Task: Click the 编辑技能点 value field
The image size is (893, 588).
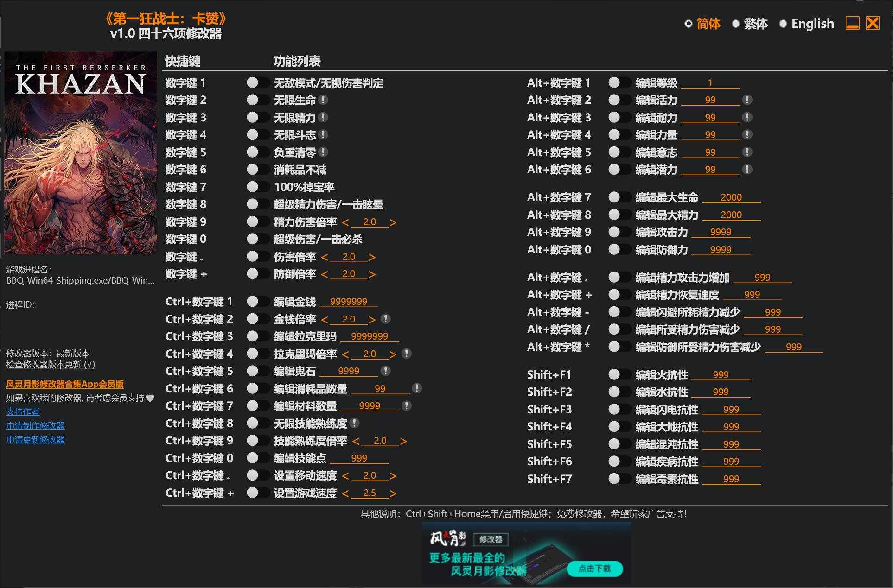Action: click(359, 458)
